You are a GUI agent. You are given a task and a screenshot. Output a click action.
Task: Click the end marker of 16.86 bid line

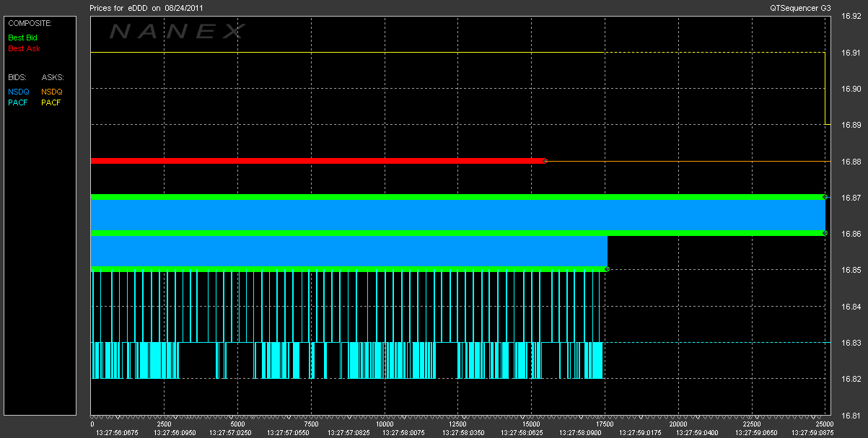coord(825,233)
